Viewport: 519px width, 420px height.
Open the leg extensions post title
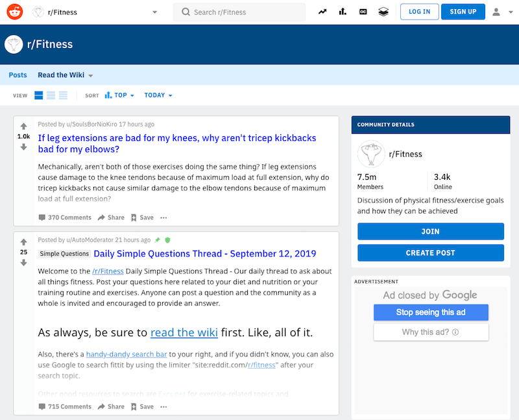tap(177, 143)
